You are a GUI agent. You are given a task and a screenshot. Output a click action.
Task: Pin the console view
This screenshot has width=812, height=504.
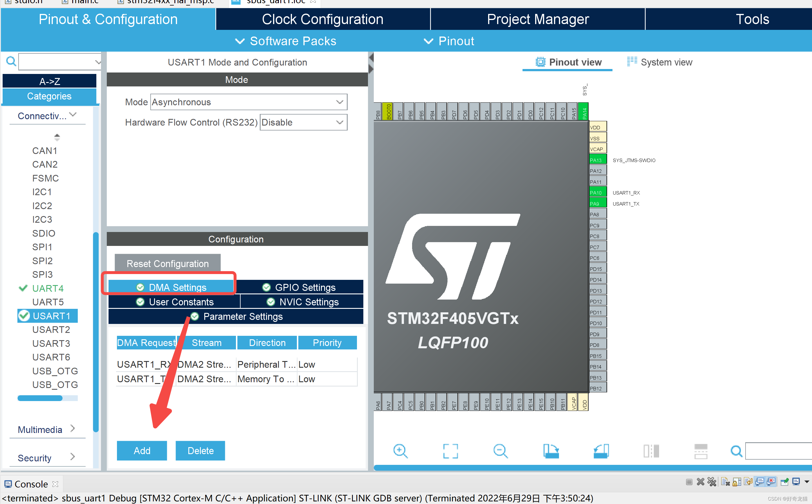click(785, 482)
